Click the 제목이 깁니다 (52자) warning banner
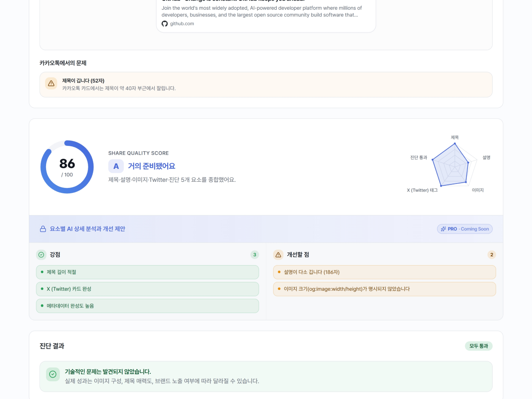 tap(266, 85)
